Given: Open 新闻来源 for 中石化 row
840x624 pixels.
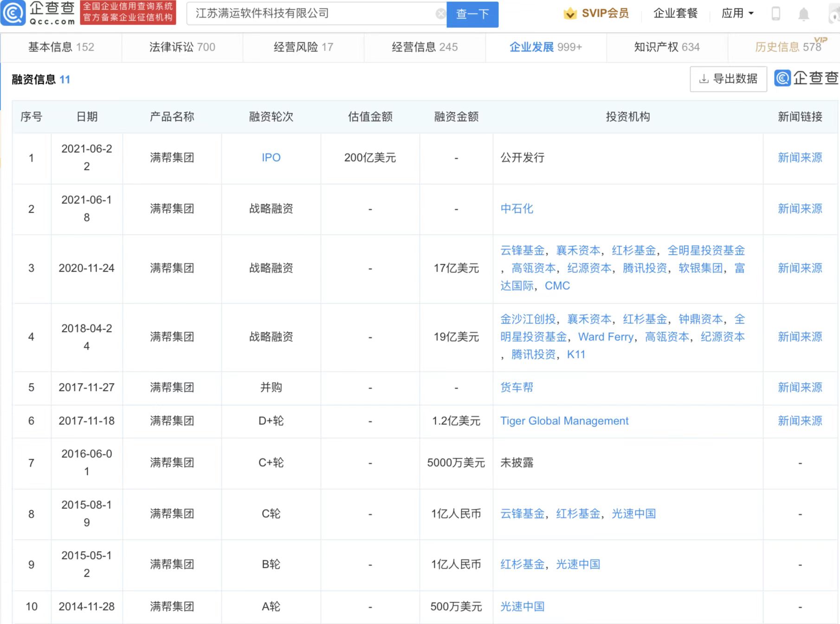Looking at the screenshot, I should point(800,209).
